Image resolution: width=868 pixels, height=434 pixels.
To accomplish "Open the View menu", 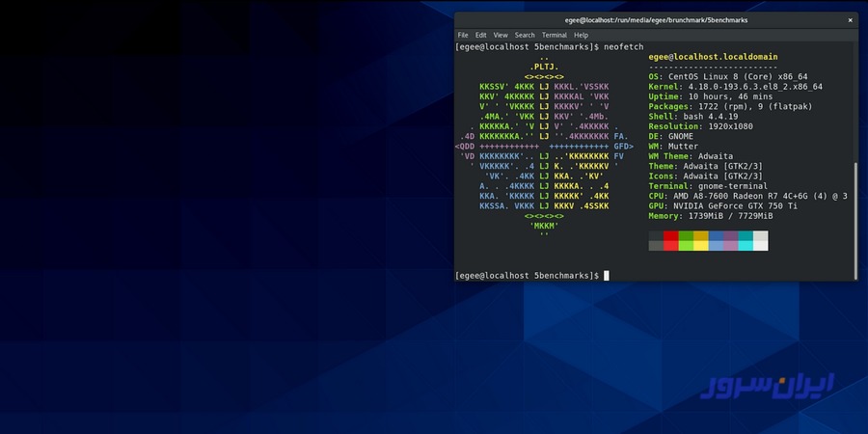I will coord(501,35).
